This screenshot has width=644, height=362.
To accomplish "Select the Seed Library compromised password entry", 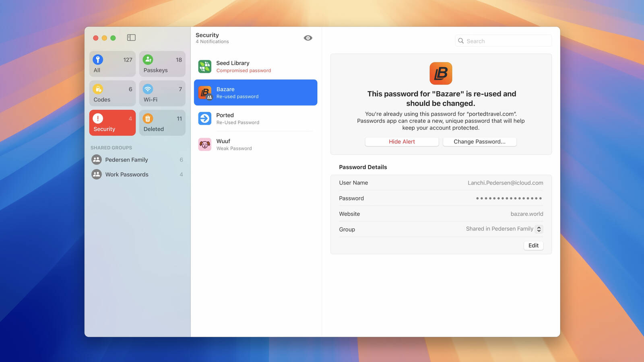I will click(x=255, y=66).
